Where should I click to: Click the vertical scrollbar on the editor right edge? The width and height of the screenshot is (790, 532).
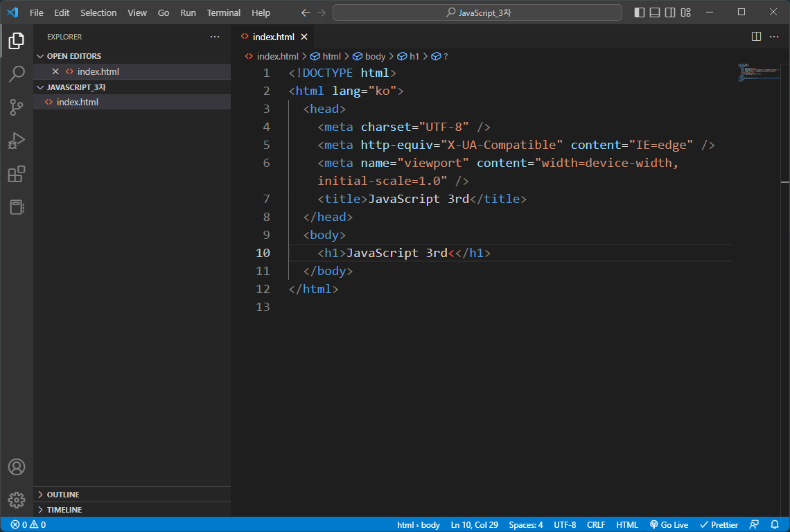click(785, 139)
